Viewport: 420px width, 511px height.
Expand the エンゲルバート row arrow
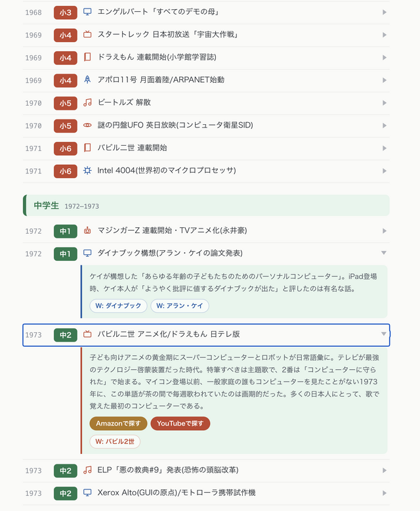pos(384,12)
